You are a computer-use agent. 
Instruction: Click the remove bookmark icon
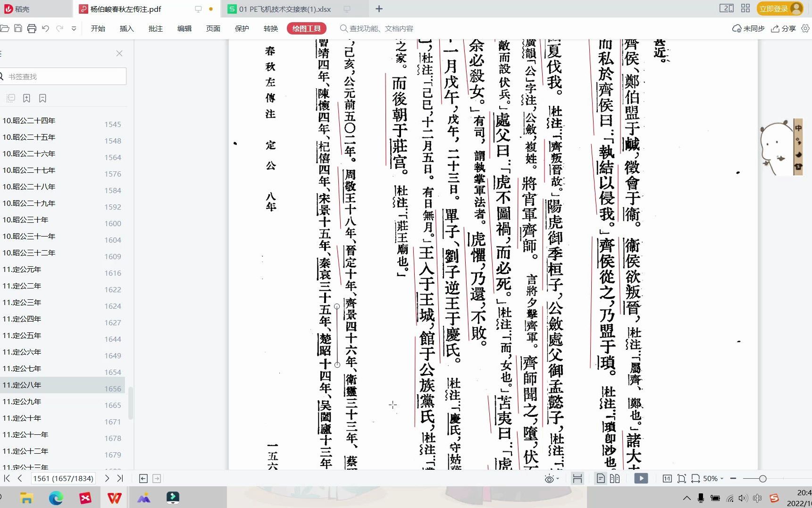click(x=43, y=98)
